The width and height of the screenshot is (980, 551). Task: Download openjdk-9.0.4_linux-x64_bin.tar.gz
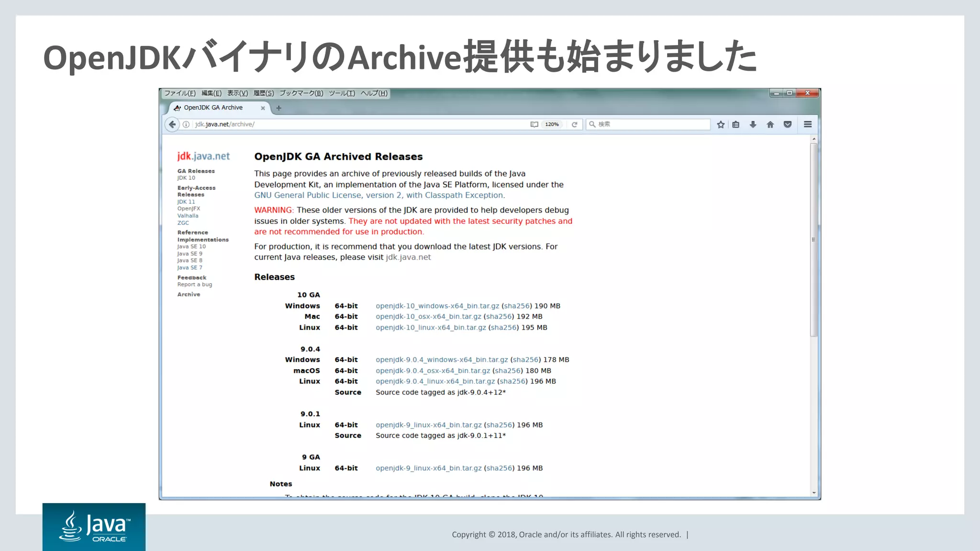[x=435, y=382]
